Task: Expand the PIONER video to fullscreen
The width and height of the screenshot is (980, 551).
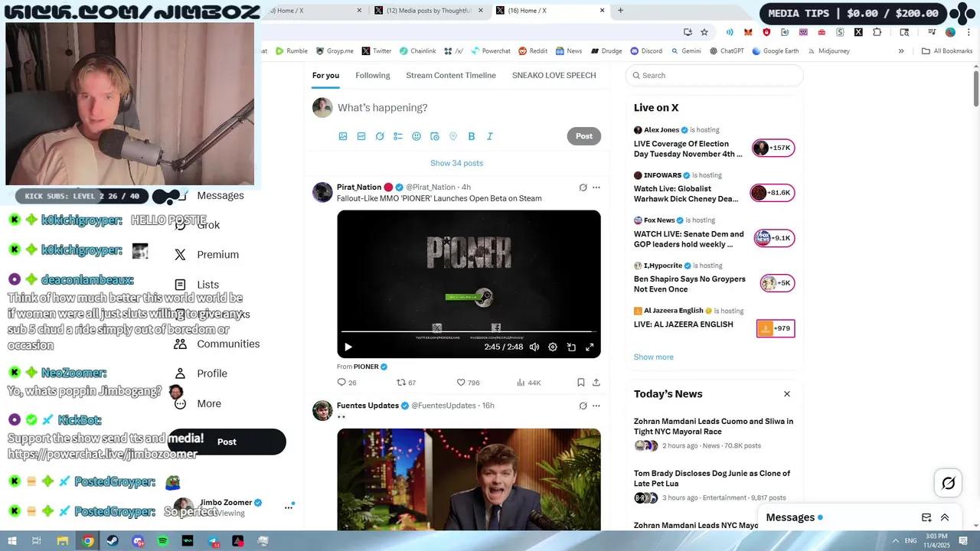Action: click(x=590, y=347)
